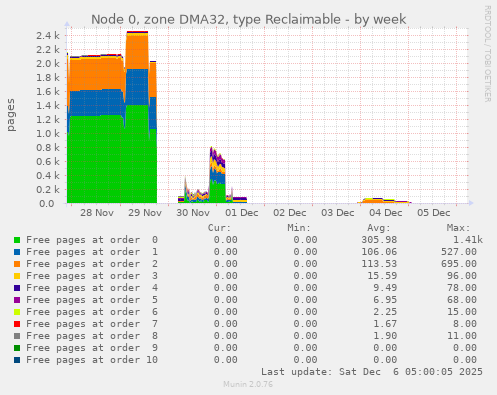Click the navy order 10 legend swatch

click(17, 360)
